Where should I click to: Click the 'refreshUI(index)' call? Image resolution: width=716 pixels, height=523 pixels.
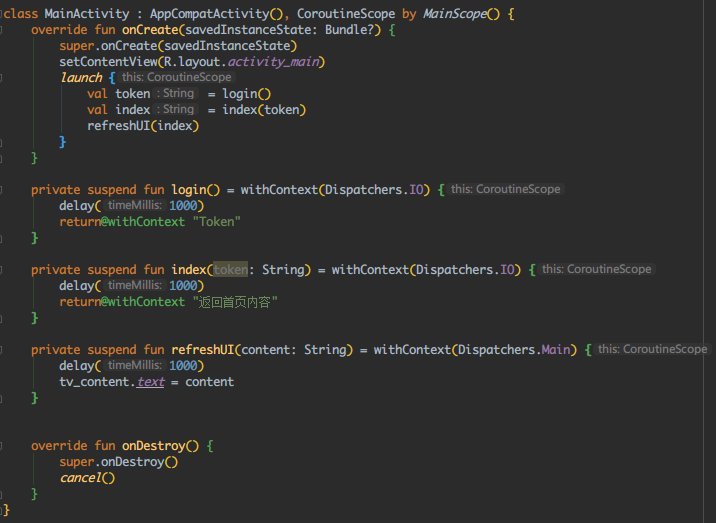coord(143,126)
